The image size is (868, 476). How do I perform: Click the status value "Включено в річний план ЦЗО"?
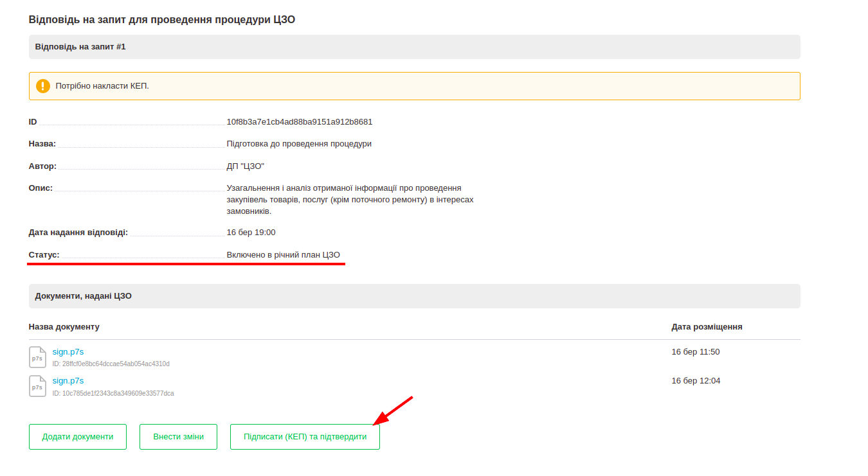coord(284,255)
